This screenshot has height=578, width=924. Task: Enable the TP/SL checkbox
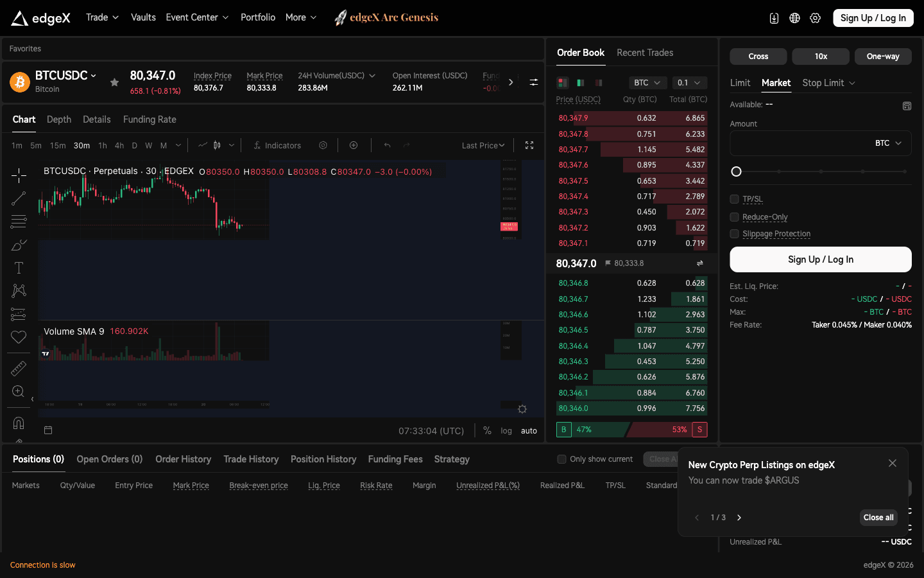click(x=734, y=199)
